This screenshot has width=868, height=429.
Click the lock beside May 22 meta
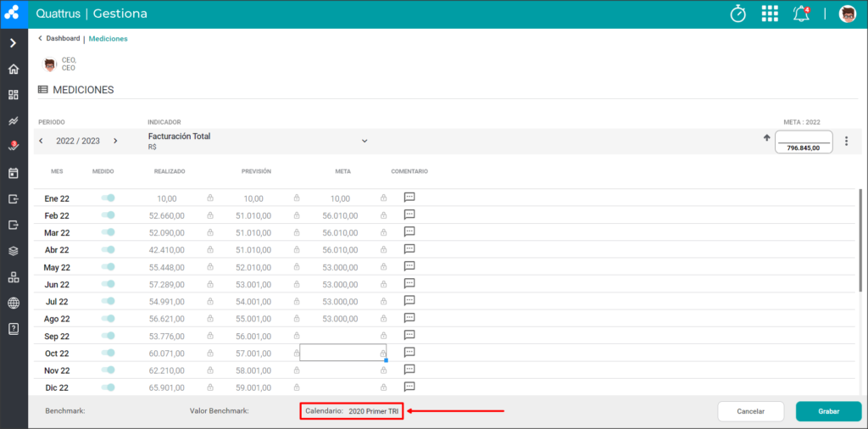click(x=384, y=267)
